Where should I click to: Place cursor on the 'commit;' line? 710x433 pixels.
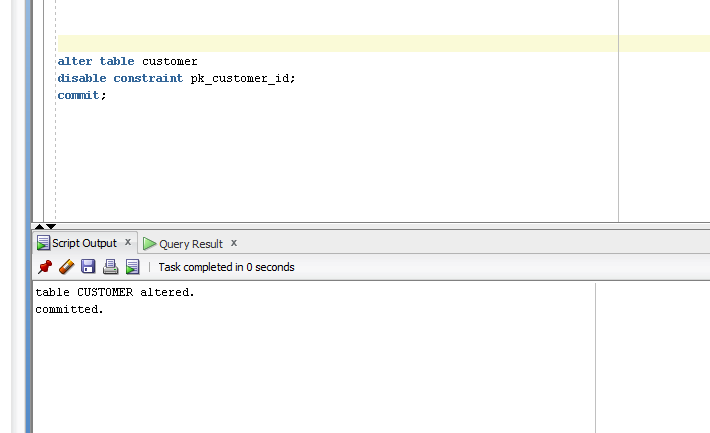point(82,95)
